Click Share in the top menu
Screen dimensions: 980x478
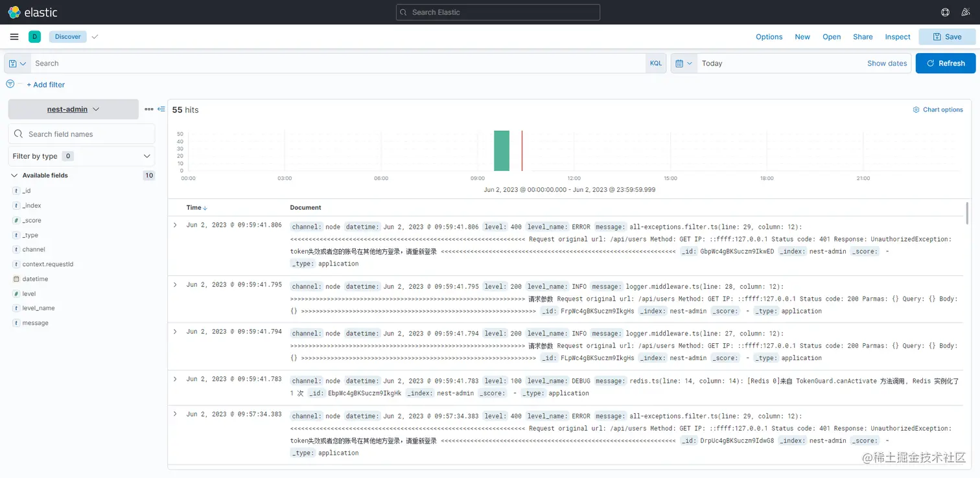(x=863, y=37)
